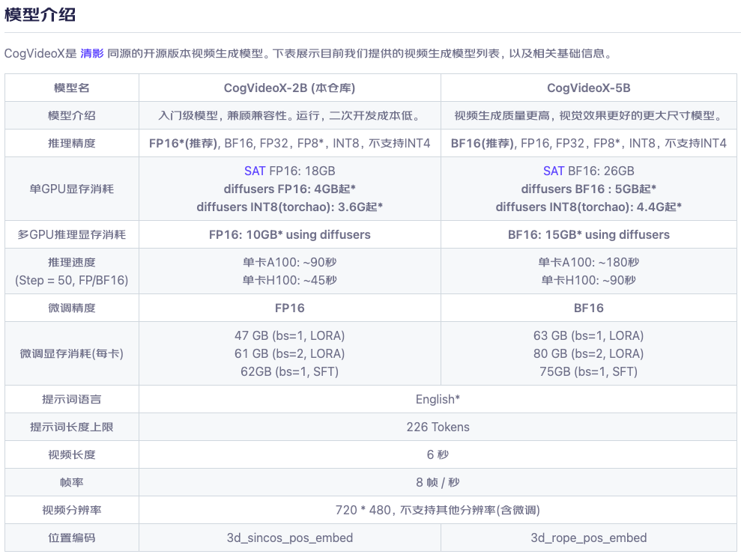Click diffusers BF16 : 5GB起* text
Screen dimensions: 741x560
pos(589,189)
